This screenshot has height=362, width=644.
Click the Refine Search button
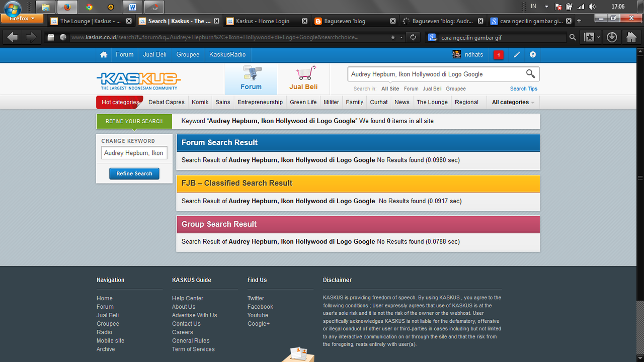(134, 173)
